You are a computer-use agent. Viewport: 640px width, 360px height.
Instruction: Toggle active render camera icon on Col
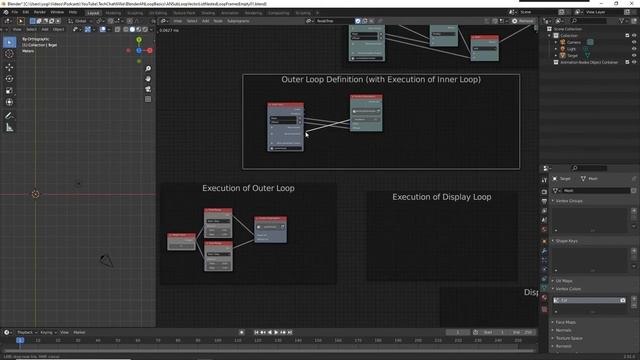(x=622, y=300)
